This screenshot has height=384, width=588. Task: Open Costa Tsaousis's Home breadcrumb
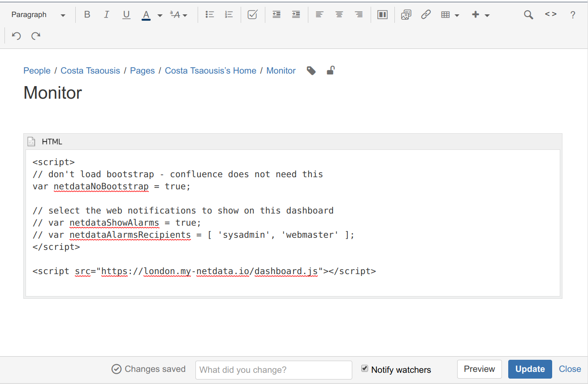(x=211, y=71)
